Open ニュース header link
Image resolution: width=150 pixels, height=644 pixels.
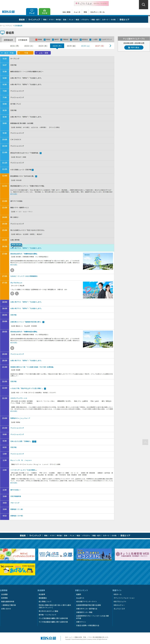(77, 12)
